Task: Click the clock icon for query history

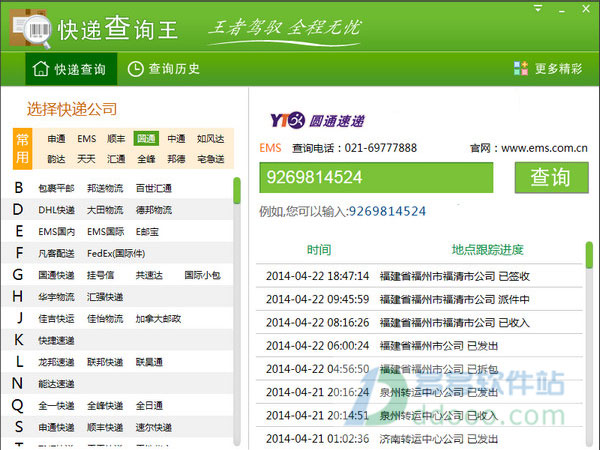Action: click(135, 69)
